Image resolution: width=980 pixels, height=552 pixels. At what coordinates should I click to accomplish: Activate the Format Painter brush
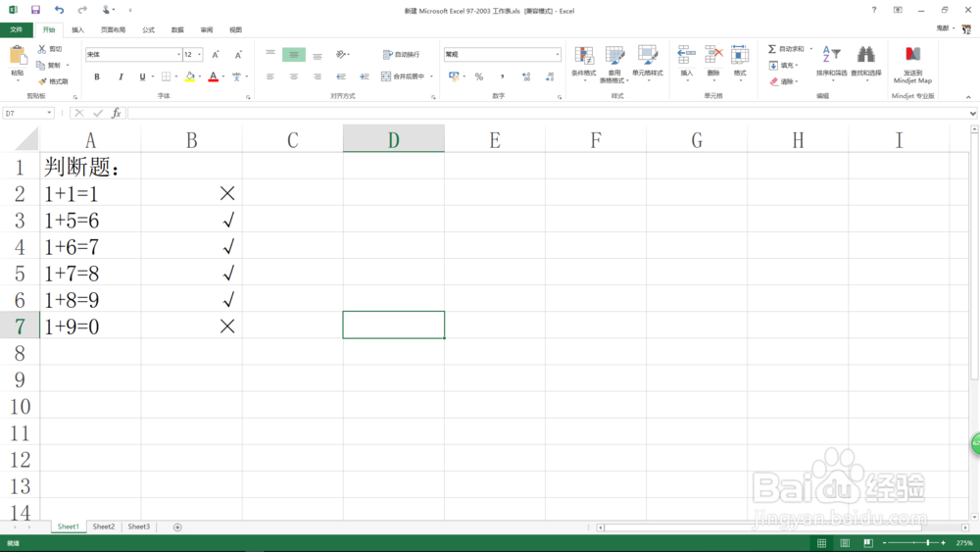tap(42, 81)
